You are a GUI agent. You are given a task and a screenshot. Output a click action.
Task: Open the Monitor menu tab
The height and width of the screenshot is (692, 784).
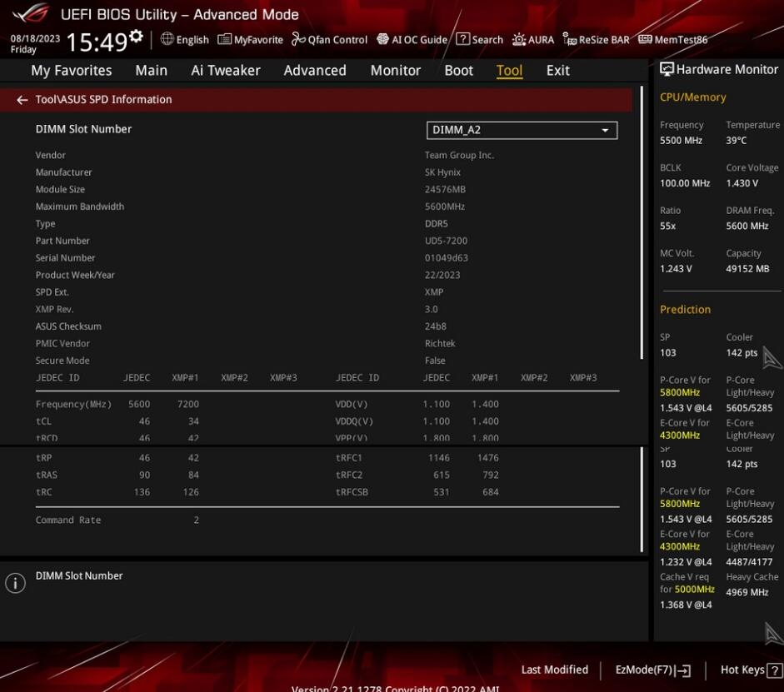tap(395, 71)
